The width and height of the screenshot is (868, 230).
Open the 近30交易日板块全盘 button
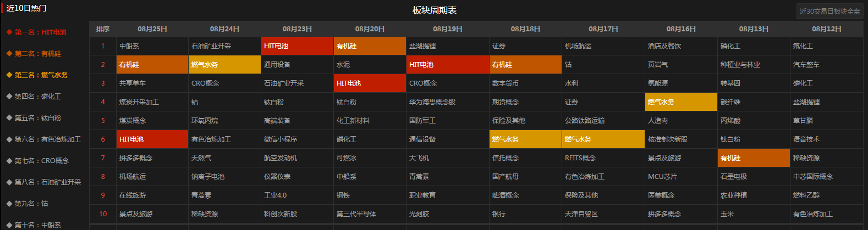[x=829, y=11]
